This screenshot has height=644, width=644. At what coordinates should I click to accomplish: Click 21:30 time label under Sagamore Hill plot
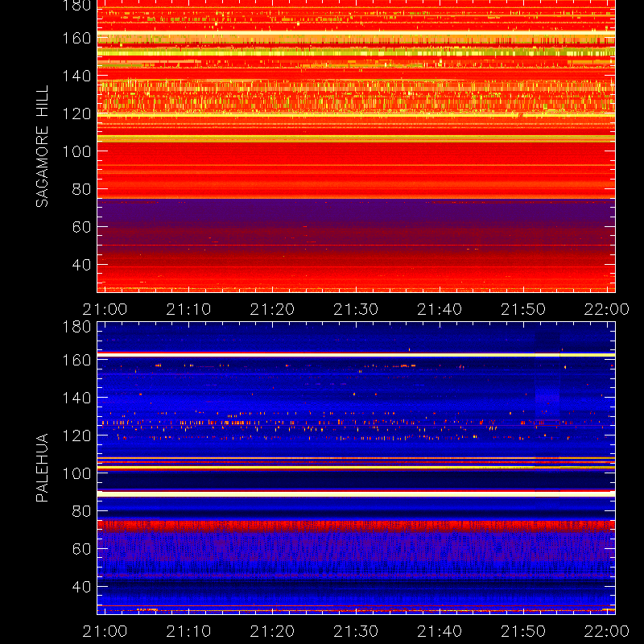tap(356, 309)
